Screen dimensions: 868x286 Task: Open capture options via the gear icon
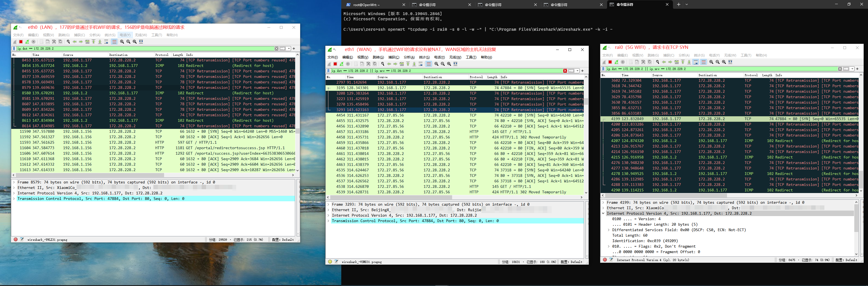tap(34, 41)
